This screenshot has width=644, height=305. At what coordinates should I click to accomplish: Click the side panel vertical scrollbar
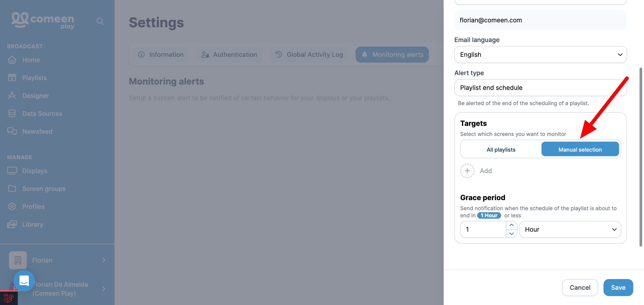pos(640,157)
